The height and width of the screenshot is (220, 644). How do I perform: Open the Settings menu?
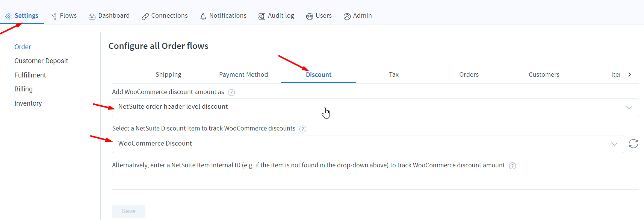22,16
